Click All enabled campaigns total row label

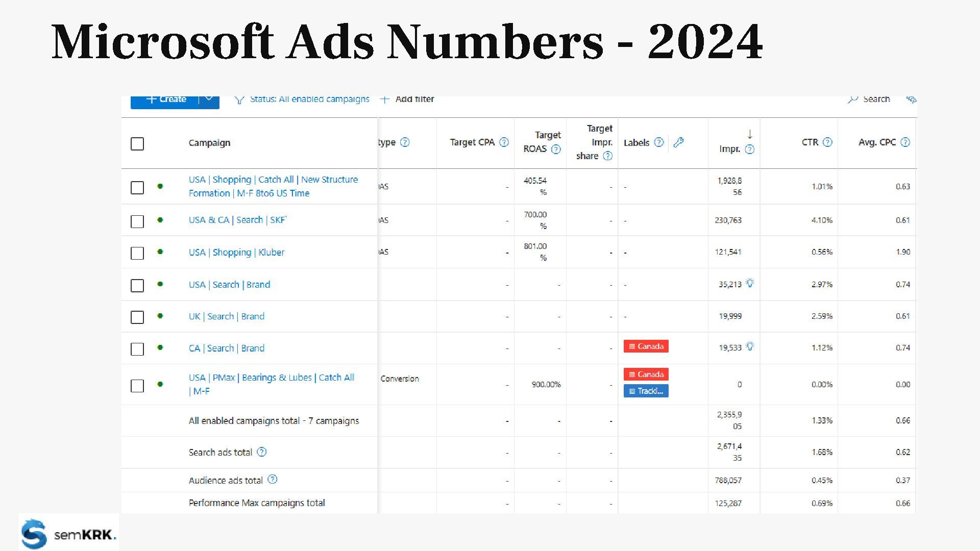click(274, 421)
